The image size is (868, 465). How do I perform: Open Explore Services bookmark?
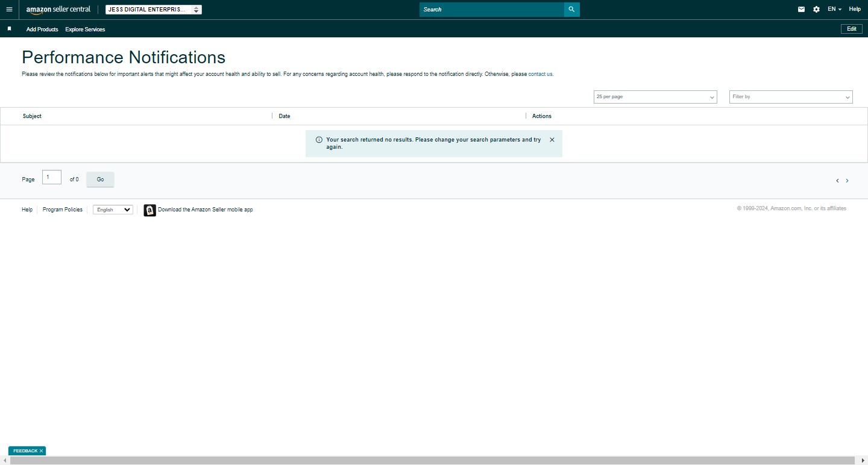click(x=85, y=30)
